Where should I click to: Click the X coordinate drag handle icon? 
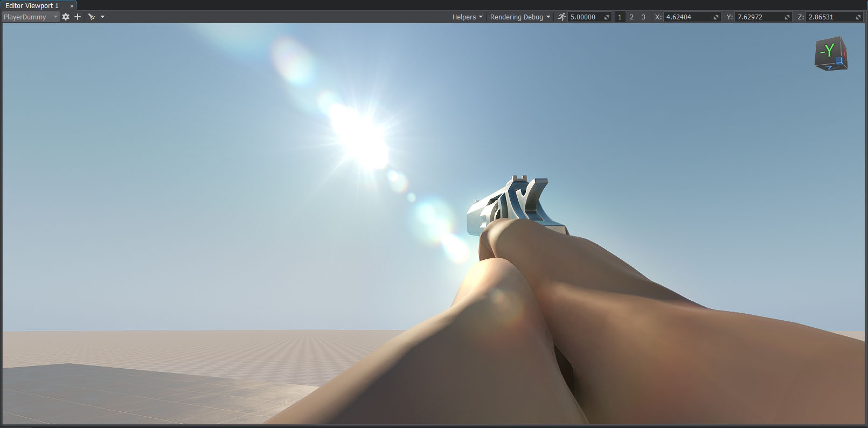(716, 17)
